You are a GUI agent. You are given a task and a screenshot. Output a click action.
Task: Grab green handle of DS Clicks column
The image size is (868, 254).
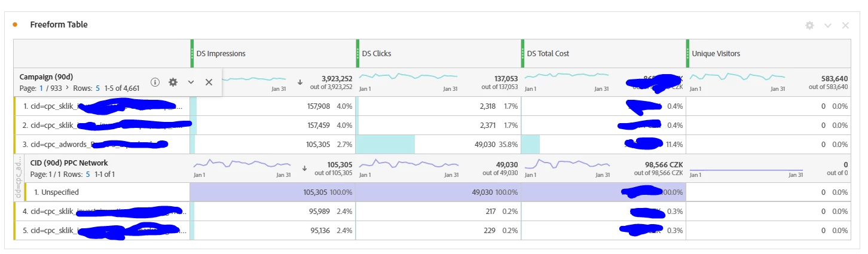pyautogui.click(x=357, y=53)
